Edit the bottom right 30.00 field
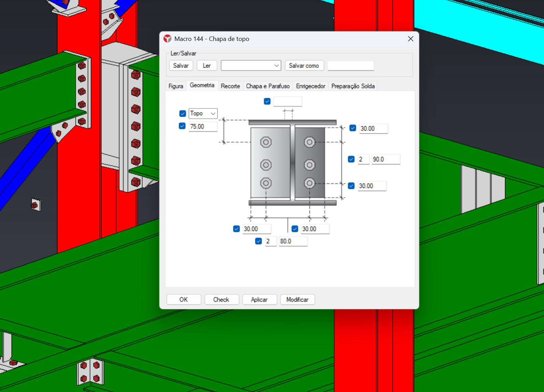The height and width of the screenshot is (392, 544). 315,229
